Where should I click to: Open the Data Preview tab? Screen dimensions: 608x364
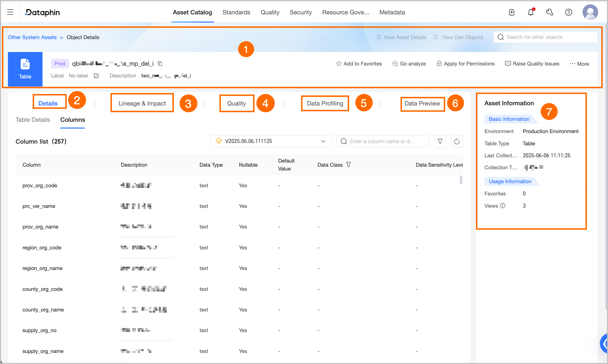point(422,104)
